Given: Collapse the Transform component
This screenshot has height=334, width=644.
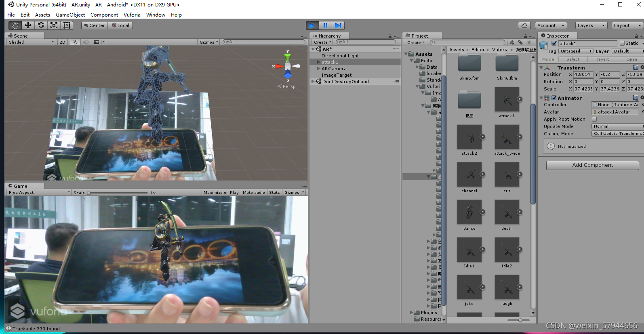Looking at the screenshot, I should pyautogui.click(x=541, y=67).
